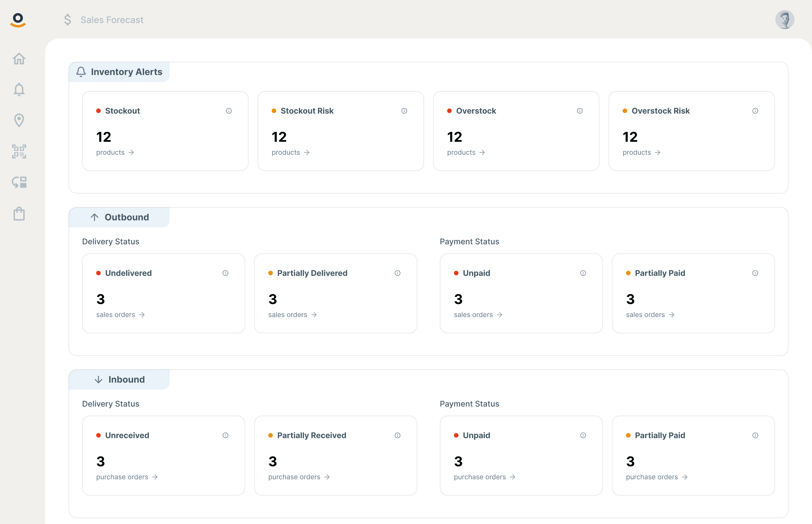Click the app logo at top left
The height and width of the screenshot is (524, 812).
18,20
